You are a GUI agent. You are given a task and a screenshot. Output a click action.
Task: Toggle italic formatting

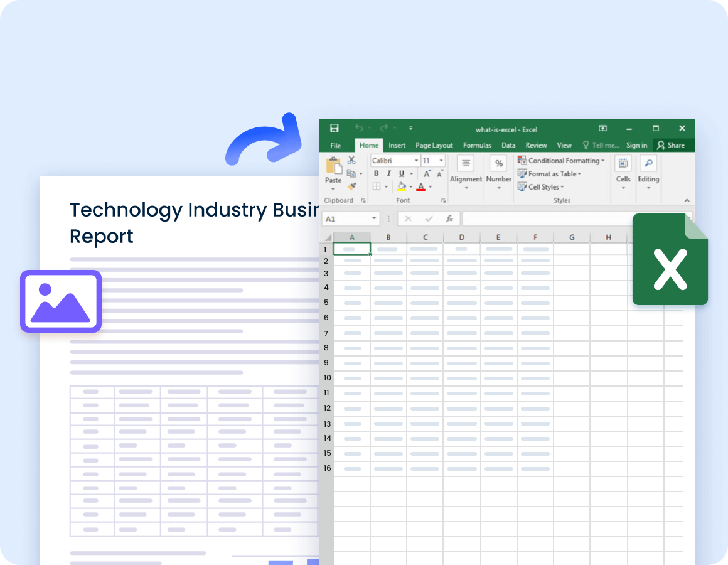[388, 173]
